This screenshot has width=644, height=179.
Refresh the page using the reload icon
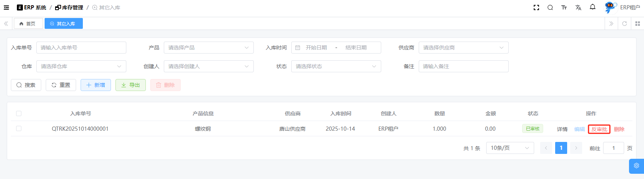point(624,24)
